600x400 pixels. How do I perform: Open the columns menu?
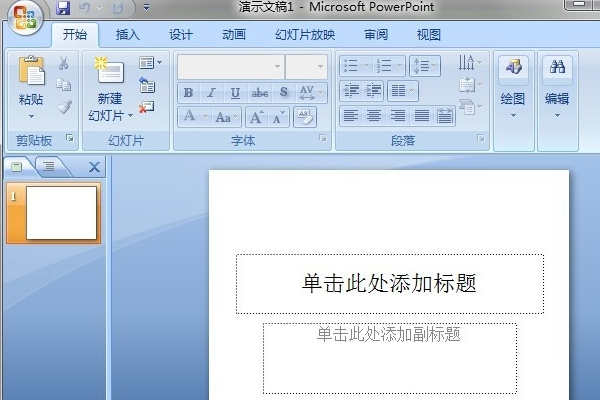click(403, 91)
